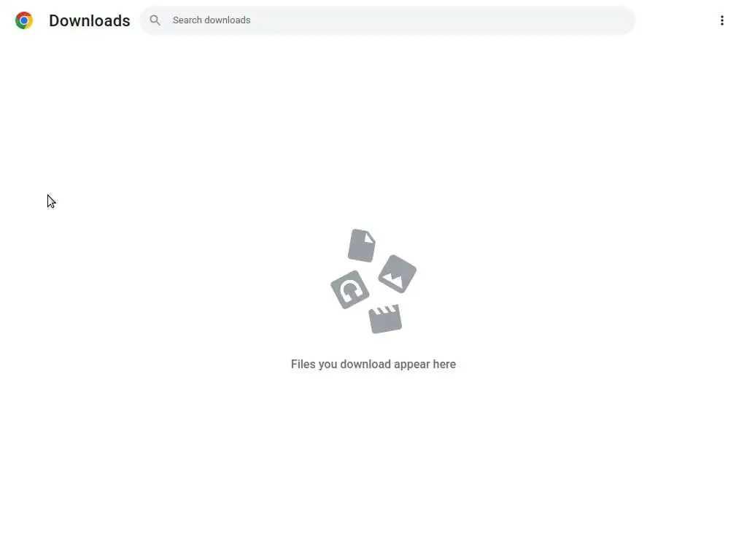Click the headphones audio illustration icon
The width and height of the screenshot is (747, 560).
(x=349, y=289)
